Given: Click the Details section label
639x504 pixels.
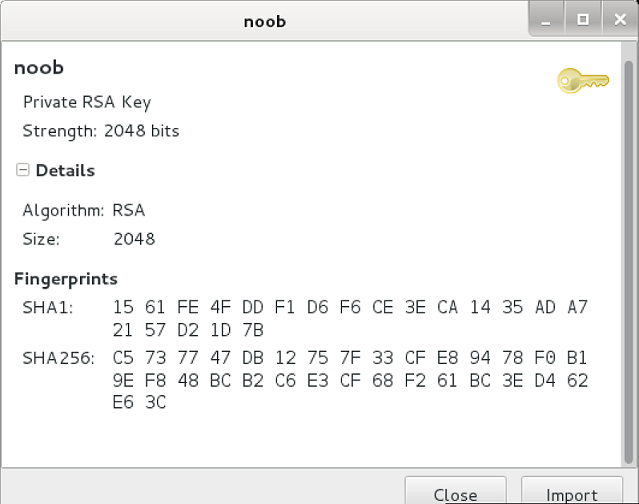Looking at the screenshot, I should tap(65, 170).
